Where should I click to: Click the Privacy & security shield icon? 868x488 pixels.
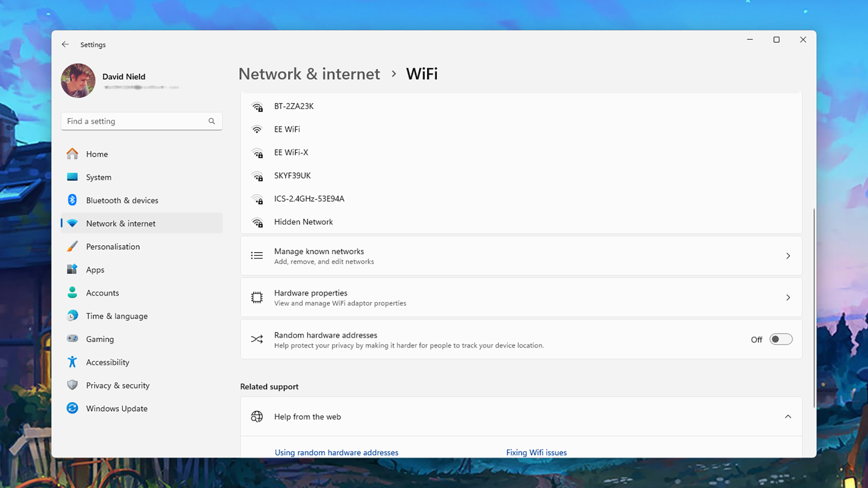click(72, 385)
